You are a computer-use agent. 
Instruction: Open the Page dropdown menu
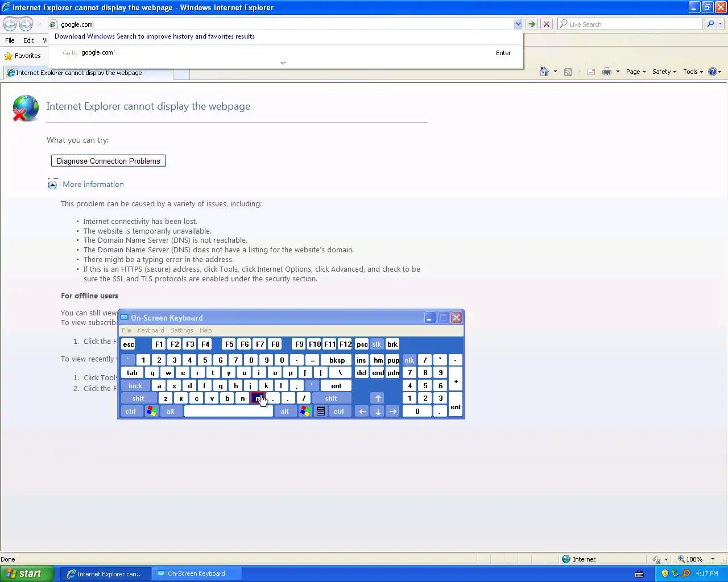636,72
